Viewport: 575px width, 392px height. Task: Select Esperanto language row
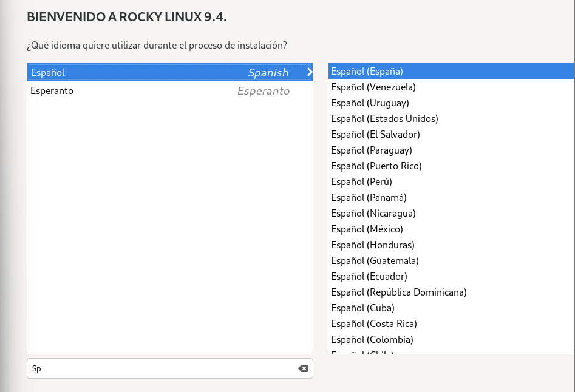[x=170, y=90]
